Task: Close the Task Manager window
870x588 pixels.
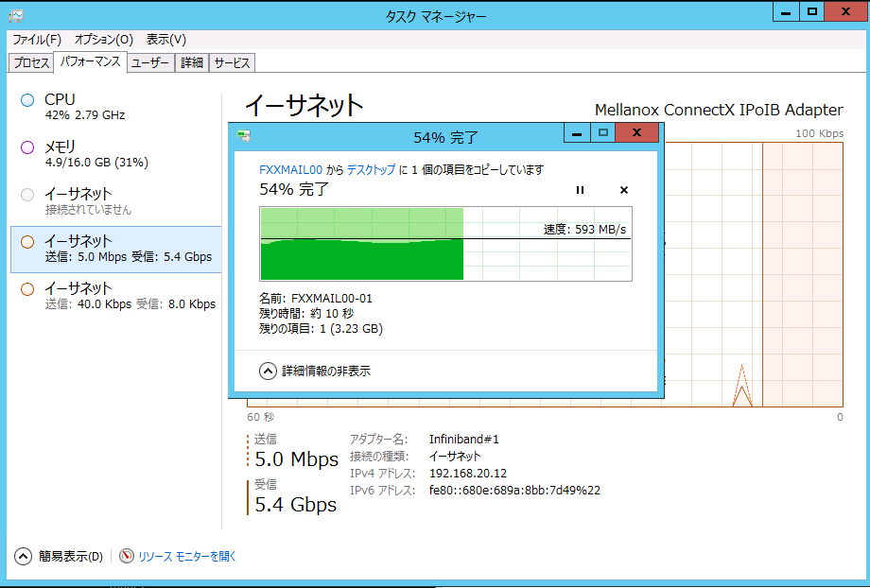Action: [x=846, y=12]
